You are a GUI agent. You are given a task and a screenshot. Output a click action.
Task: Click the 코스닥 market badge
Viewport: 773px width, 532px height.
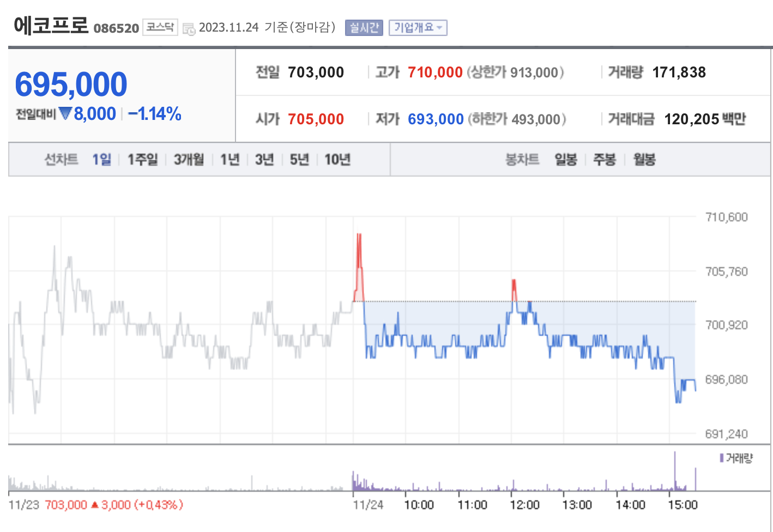[160, 27]
